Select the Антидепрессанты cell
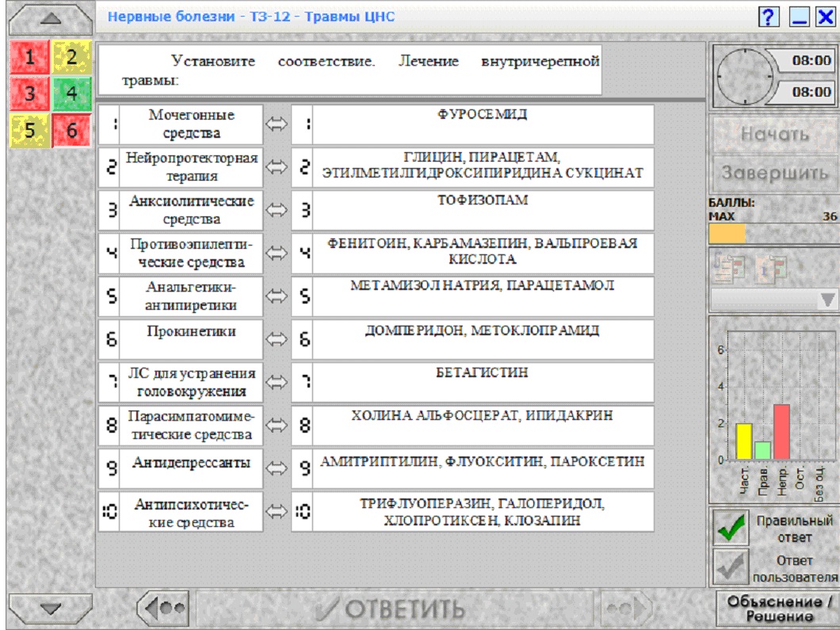840x630 pixels. (191, 468)
